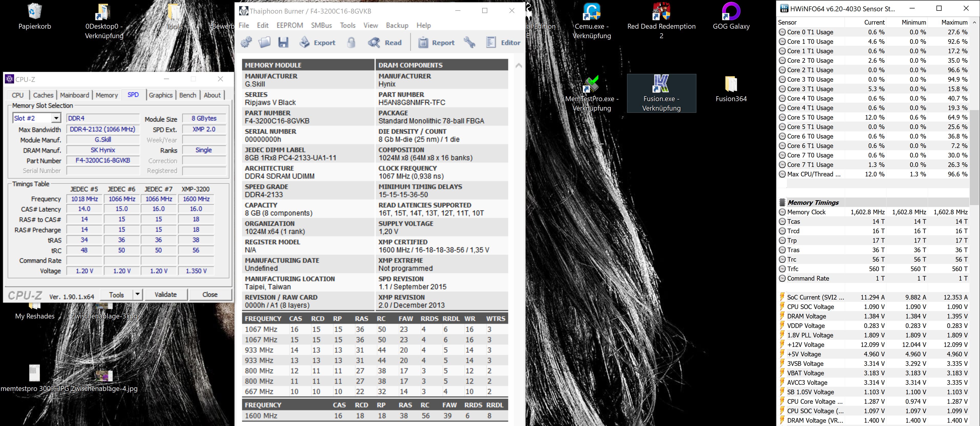Image resolution: width=980 pixels, height=426 pixels.
Task: Click the wrench tool icon
Action: (x=469, y=42)
